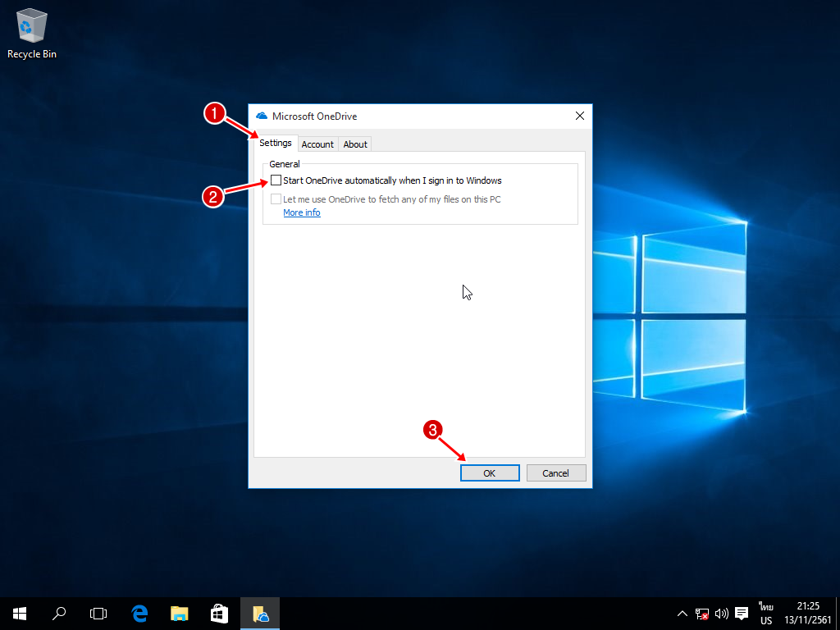Click the taskbar clock and date
The height and width of the screenshot is (630, 840).
pyautogui.click(x=808, y=613)
